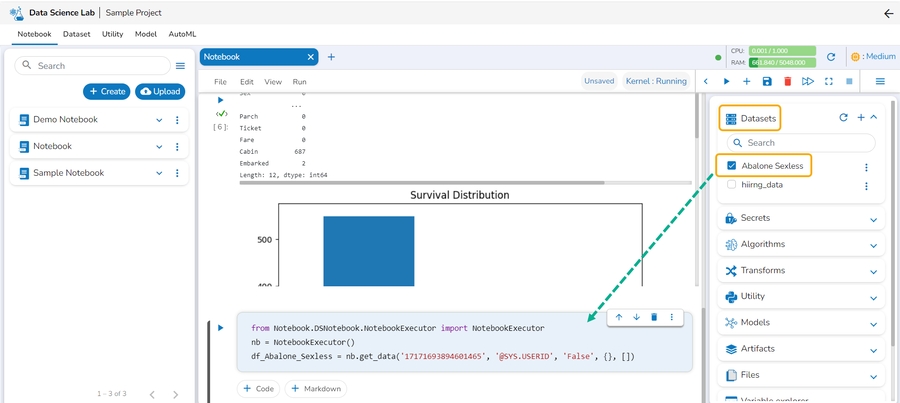
Task: Refresh CPU and RAM resource usage
Action: 830,57
